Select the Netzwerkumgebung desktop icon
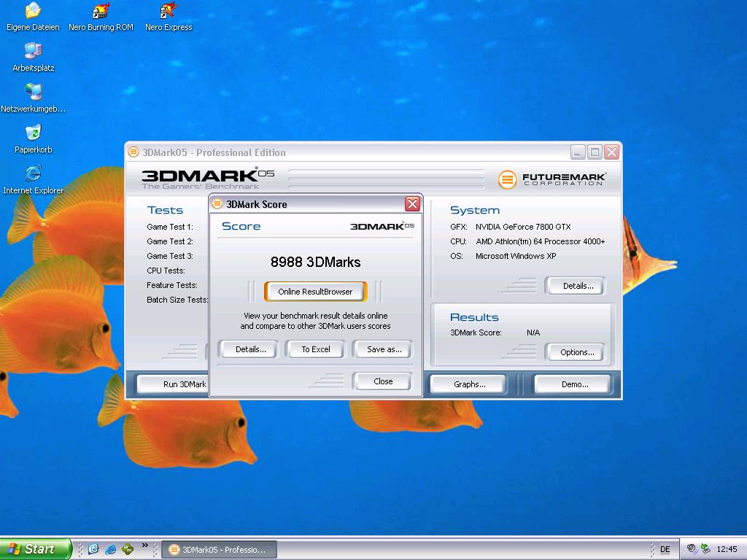This screenshot has width=747, height=560. click(33, 98)
